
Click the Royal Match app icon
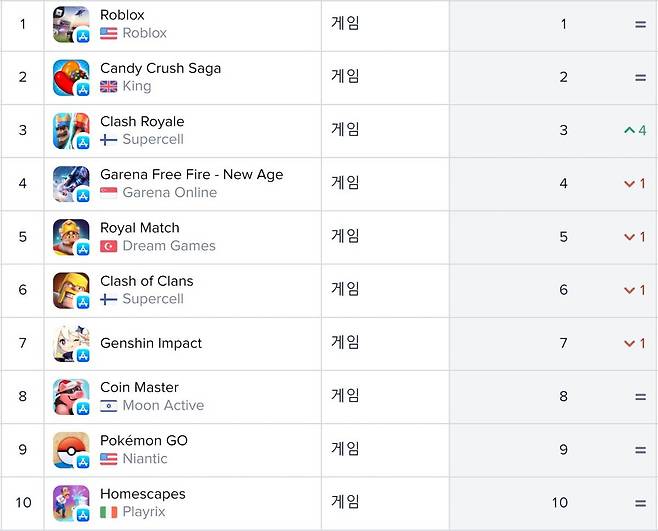71,237
